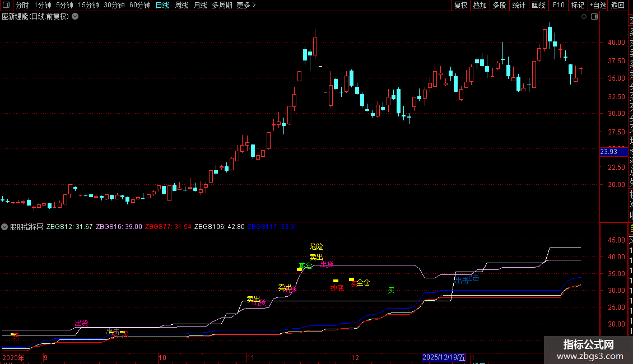This screenshot has width=633, height=364.
Task: Click the 全仓 signal label
Action: (363, 282)
